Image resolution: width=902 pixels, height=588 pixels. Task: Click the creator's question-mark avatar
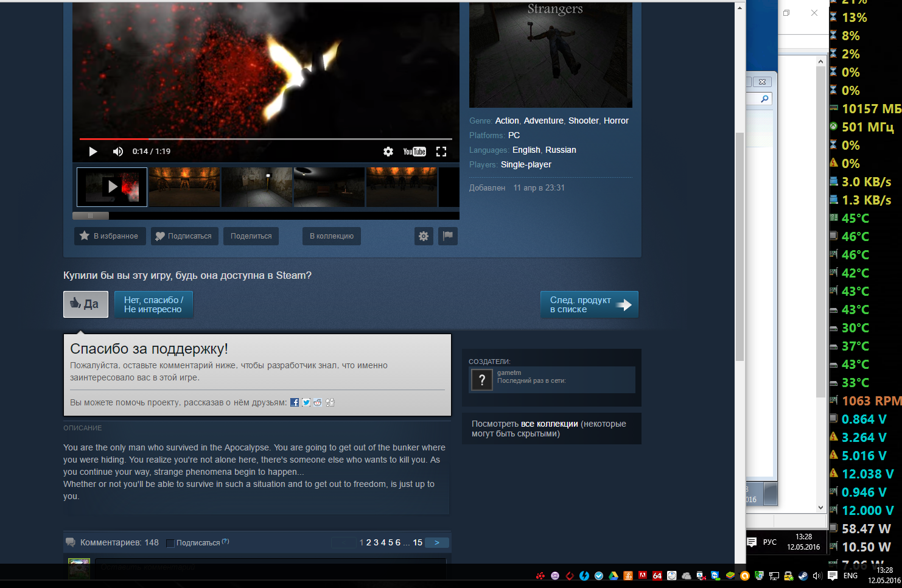482,380
